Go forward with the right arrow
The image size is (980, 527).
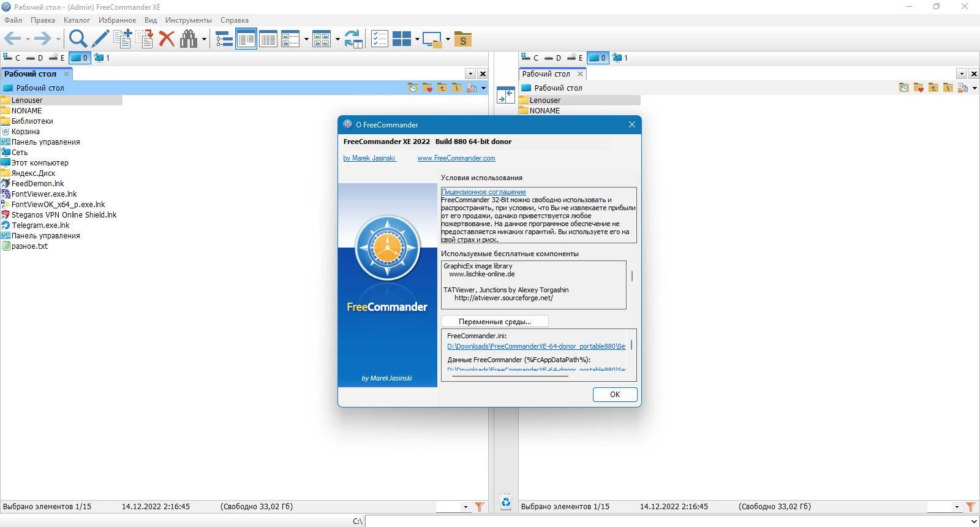(x=42, y=39)
